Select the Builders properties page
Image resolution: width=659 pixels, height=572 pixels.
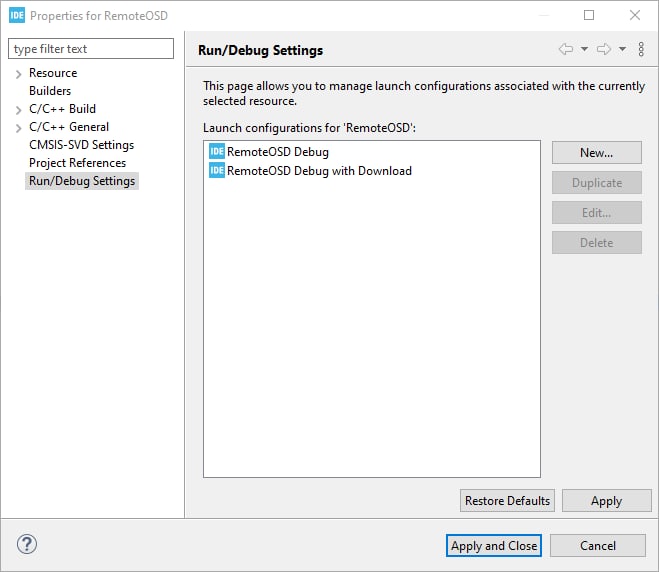point(50,91)
